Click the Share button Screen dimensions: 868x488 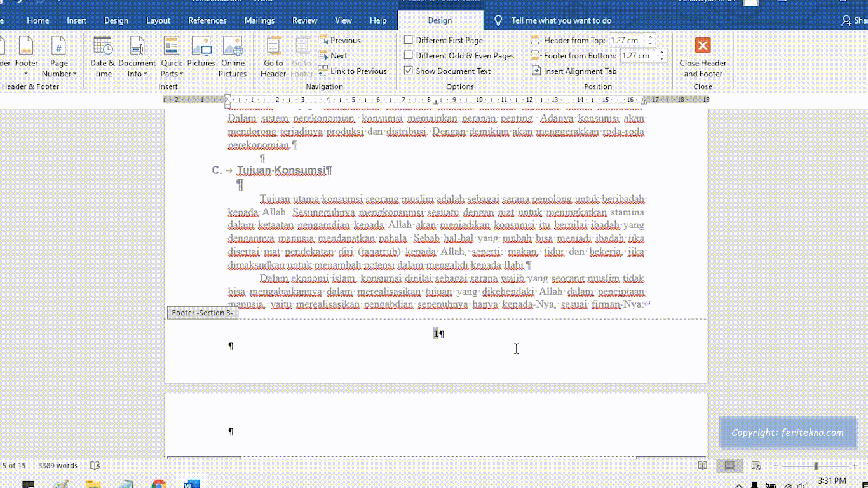pos(855,20)
